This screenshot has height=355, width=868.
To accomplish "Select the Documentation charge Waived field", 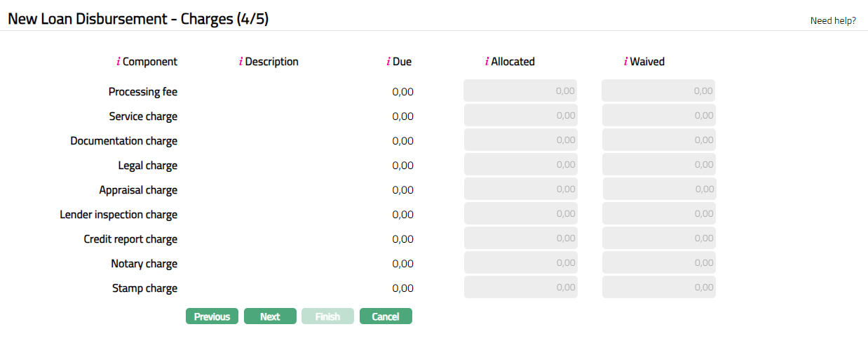I will tap(658, 140).
